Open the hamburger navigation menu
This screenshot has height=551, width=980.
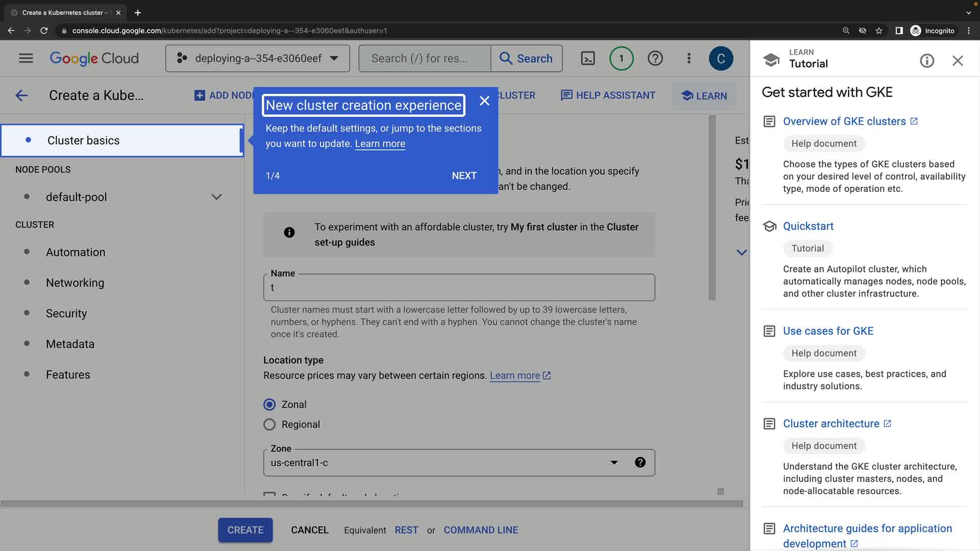[x=26, y=58]
